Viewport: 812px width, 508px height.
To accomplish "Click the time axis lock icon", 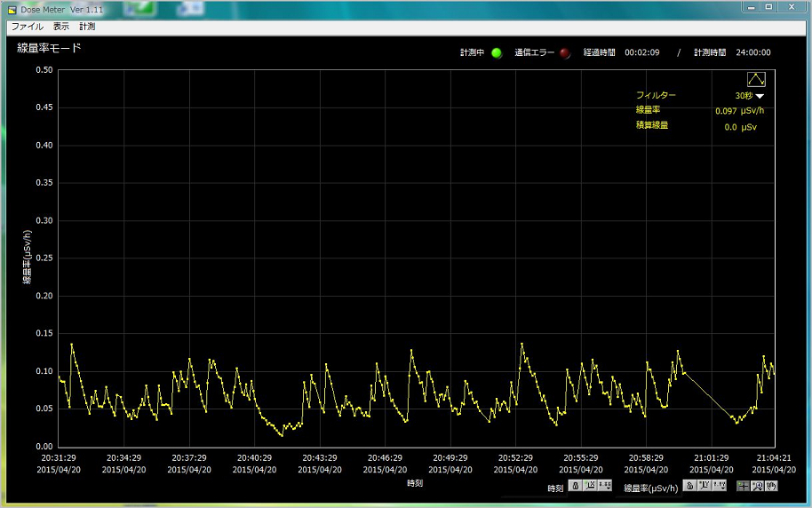I will (575, 486).
